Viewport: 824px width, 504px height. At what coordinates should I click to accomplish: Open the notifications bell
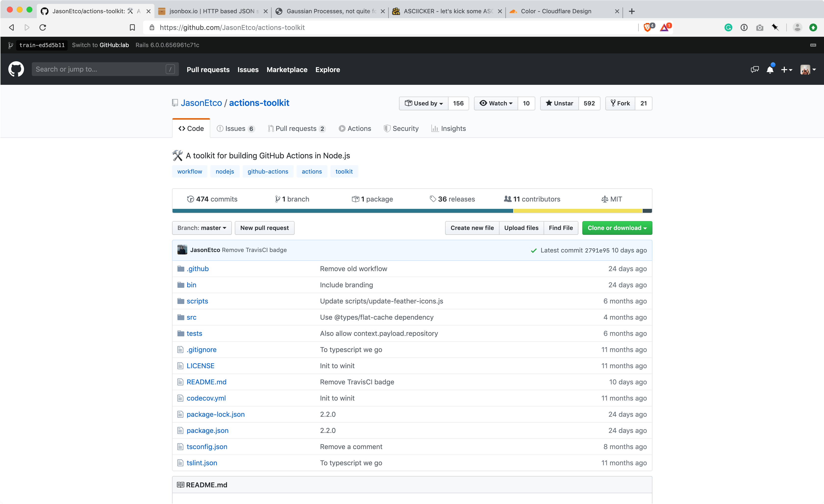[x=770, y=70]
